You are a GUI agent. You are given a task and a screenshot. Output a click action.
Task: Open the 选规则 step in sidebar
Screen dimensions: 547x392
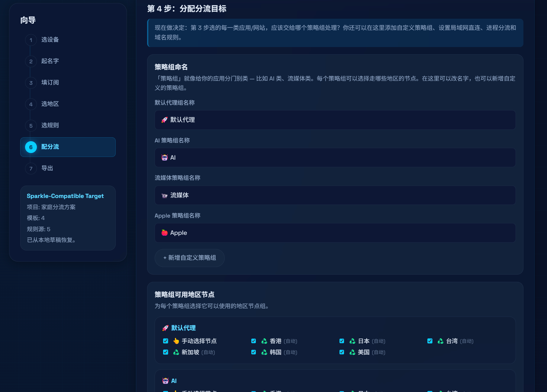click(50, 126)
